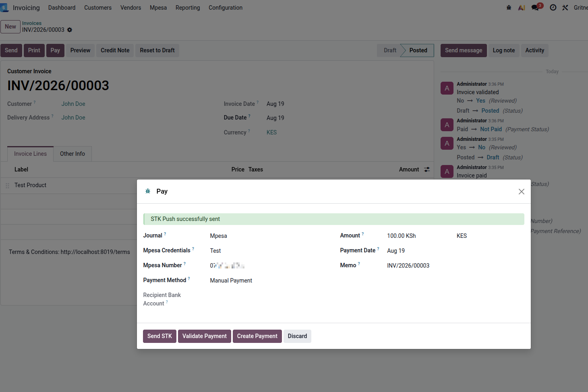Click Send STK button
Image resolution: width=588 pixels, height=392 pixels.
pyautogui.click(x=159, y=336)
